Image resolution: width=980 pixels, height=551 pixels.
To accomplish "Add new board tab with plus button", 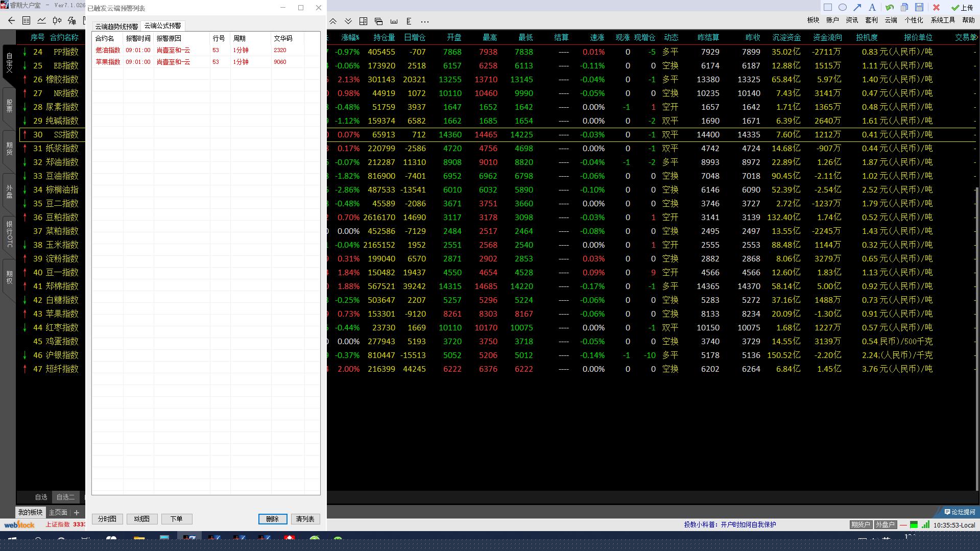I will point(77,512).
